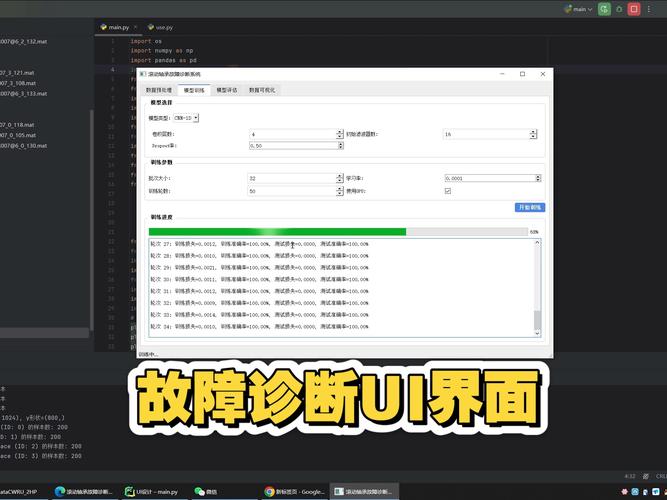Adjust the 学习率 spinner arrows
667x500 pixels.
(x=538, y=178)
